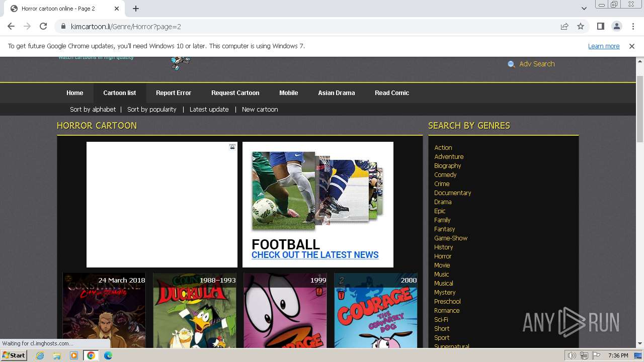Select the Family genre
This screenshot has width=644, height=362.
tap(442, 220)
